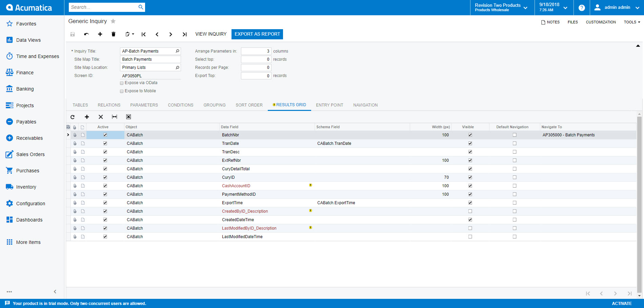This screenshot has width=644, height=308.
Task: Expand the Revision Two Products company selector
Action: coord(502,7)
